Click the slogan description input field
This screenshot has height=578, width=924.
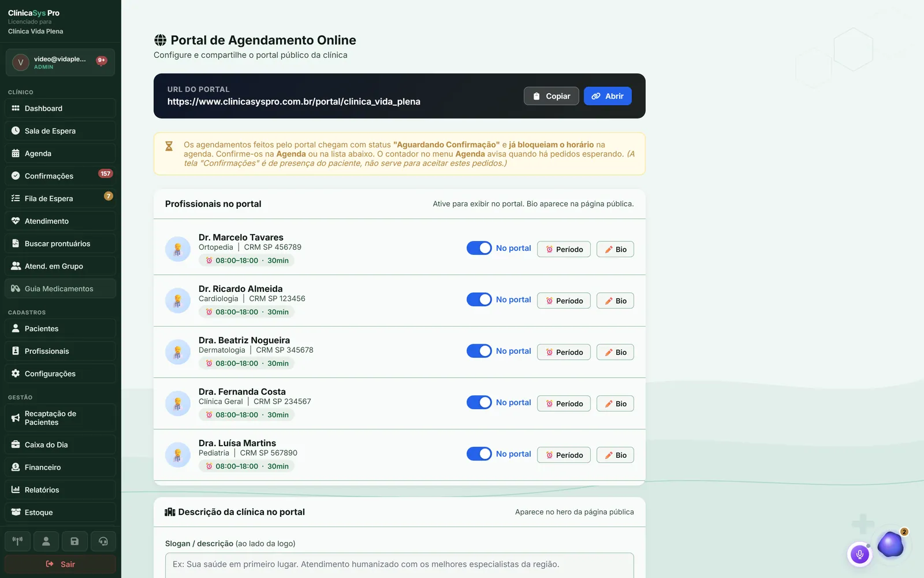[x=400, y=565]
